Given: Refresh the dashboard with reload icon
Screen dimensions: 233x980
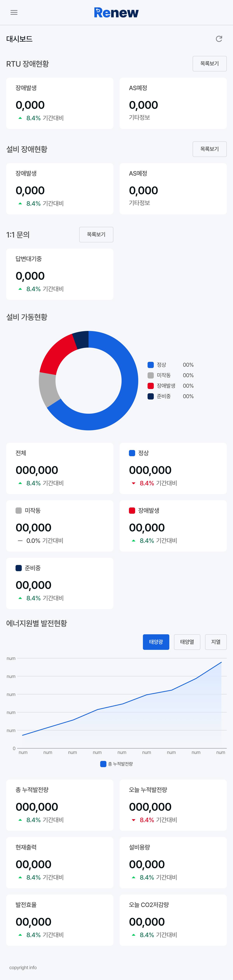Looking at the screenshot, I should [x=219, y=39].
